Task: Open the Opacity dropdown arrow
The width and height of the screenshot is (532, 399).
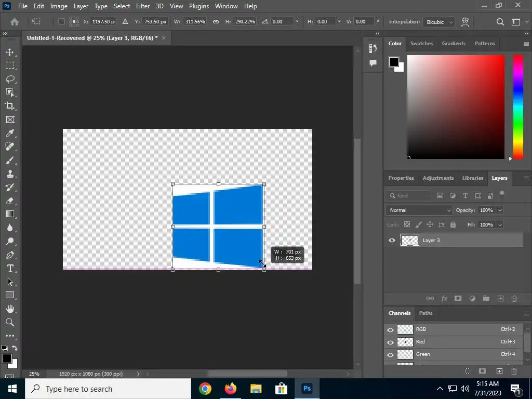Action: [500, 210]
